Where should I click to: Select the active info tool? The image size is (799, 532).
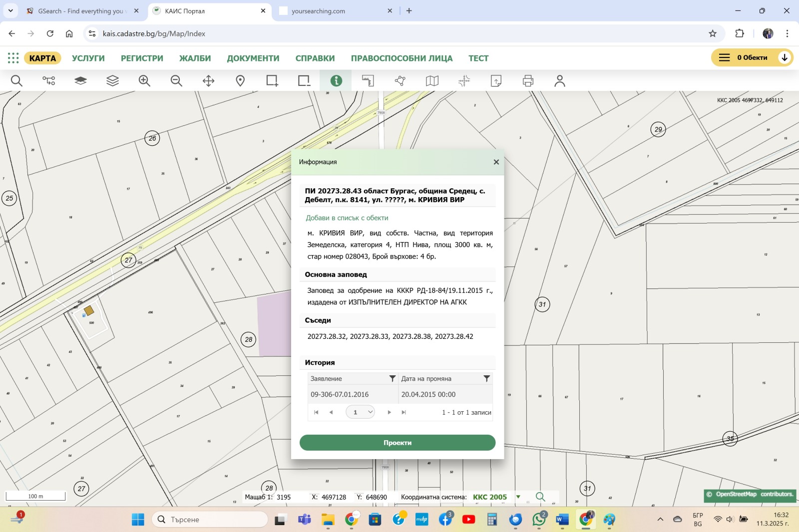pyautogui.click(x=336, y=80)
